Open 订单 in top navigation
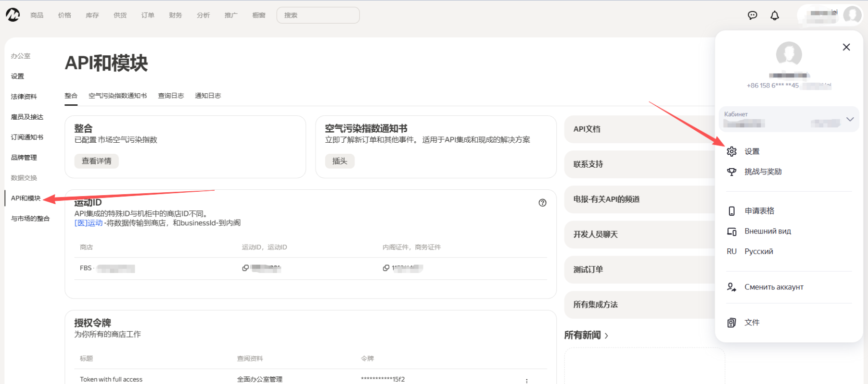The image size is (868, 384). pos(148,15)
